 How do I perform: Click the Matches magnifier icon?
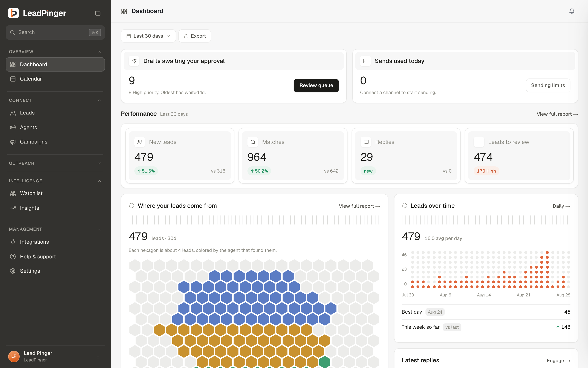[x=253, y=142]
